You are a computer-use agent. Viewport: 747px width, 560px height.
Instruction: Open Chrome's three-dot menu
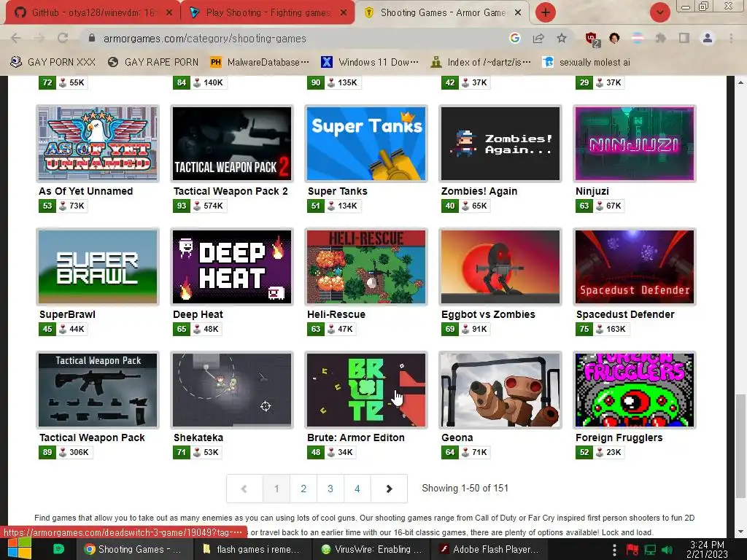[731, 38]
